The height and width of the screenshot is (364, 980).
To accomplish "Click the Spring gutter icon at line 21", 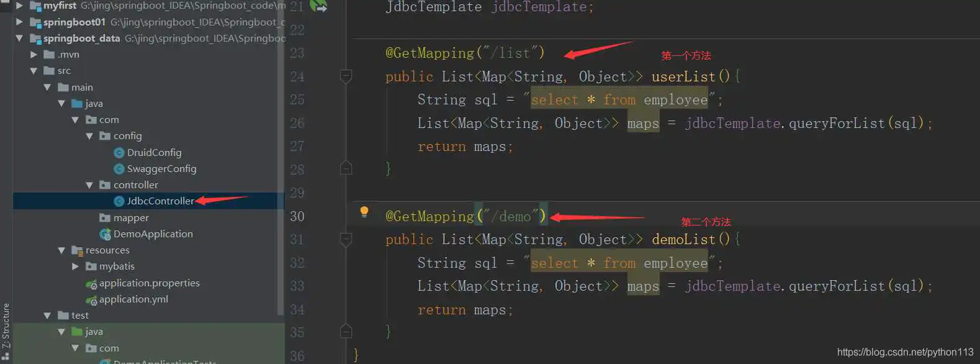I will (318, 6).
